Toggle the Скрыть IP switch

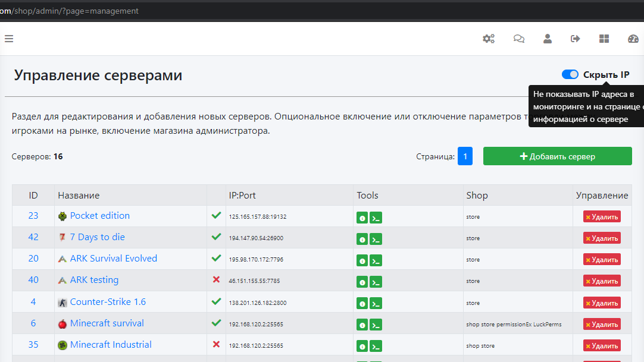click(570, 74)
